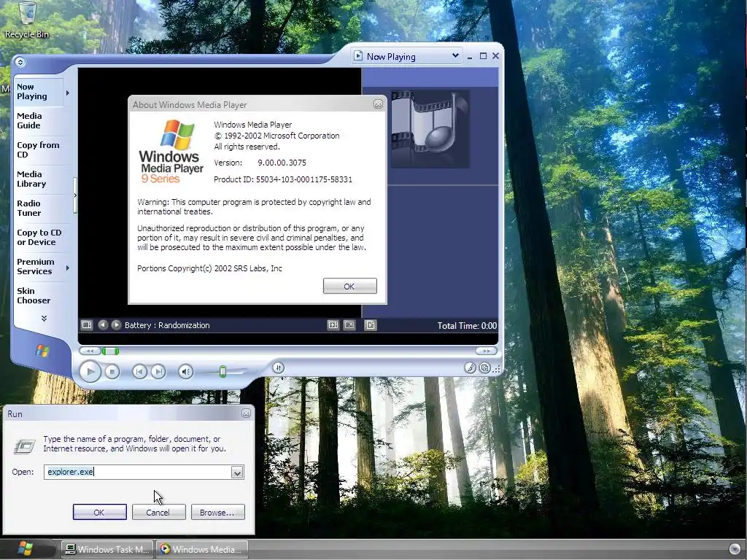Collapse the taskbar side handle
Image resolution: width=747 pixels, height=560 pixels.
(75, 195)
